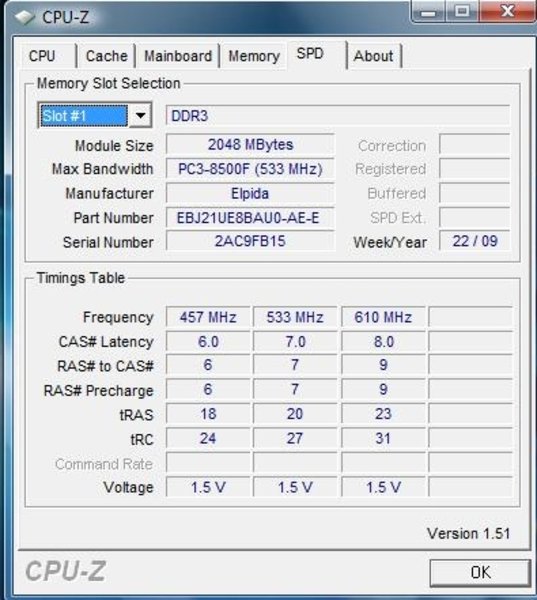Switch to the Cache tab
537x600 pixels.
(x=106, y=56)
